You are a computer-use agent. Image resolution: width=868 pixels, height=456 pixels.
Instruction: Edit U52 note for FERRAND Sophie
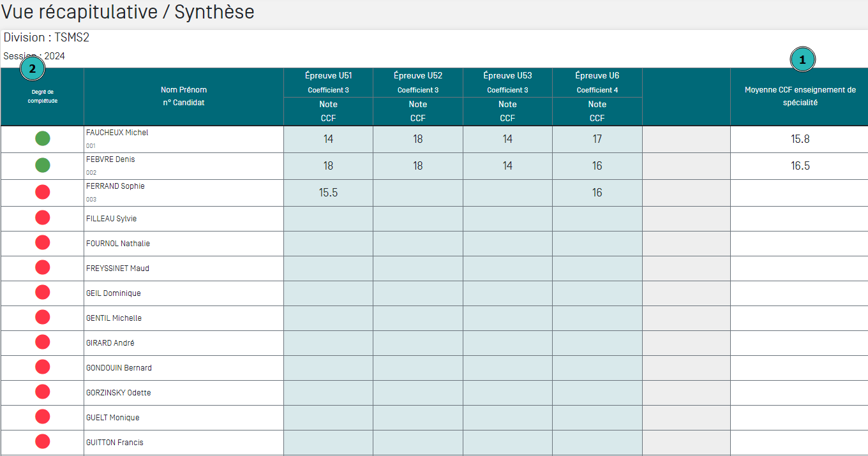[417, 193]
